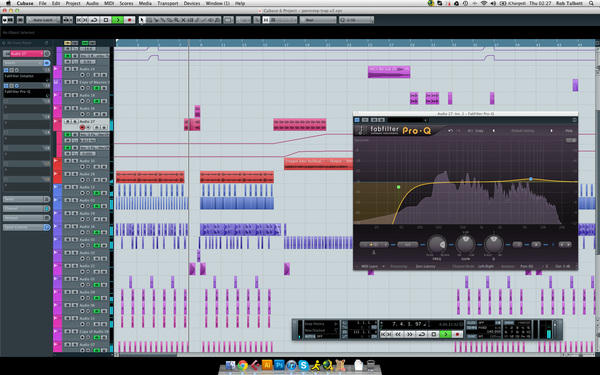The image size is (600, 375).
Task: Click the Pro-Q GAIN knob
Action: click(x=465, y=244)
